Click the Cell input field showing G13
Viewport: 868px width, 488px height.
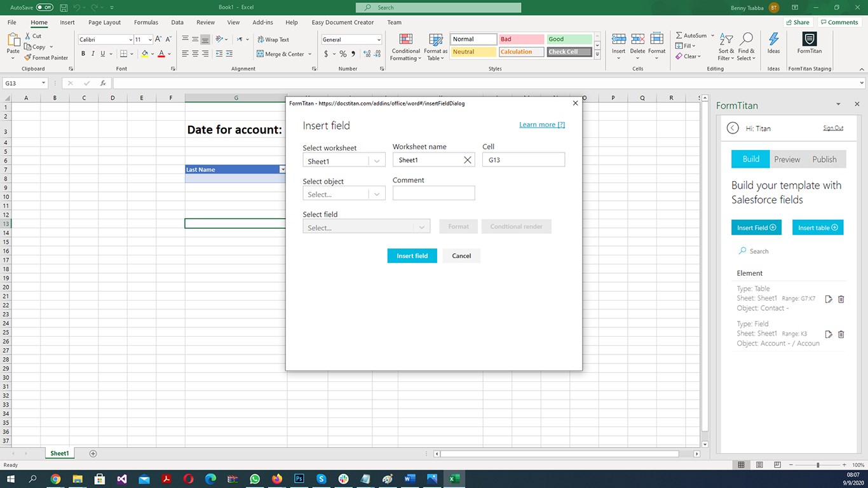(523, 160)
